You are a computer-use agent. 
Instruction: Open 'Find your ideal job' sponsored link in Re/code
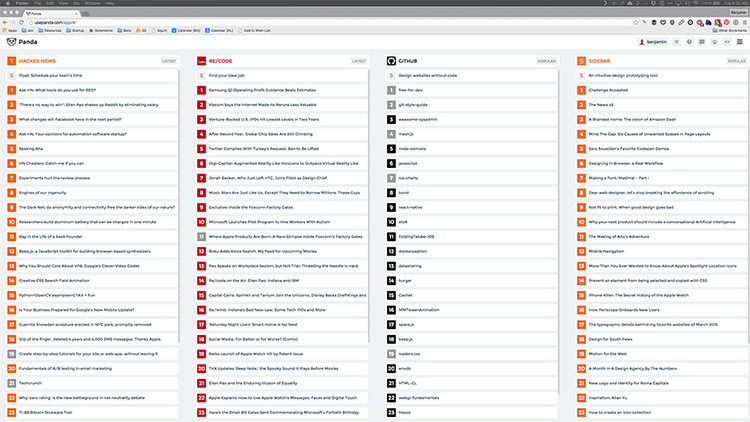(x=226, y=76)
